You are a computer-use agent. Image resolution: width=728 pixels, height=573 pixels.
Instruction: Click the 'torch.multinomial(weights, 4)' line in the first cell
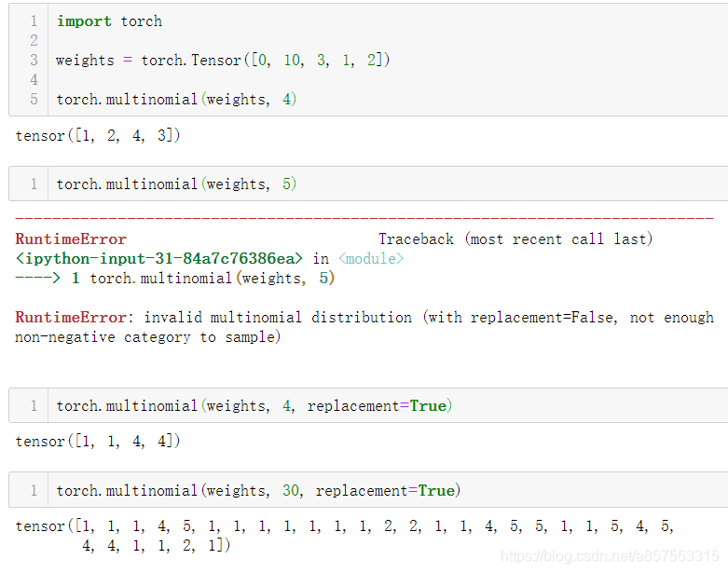coord(176,100)
